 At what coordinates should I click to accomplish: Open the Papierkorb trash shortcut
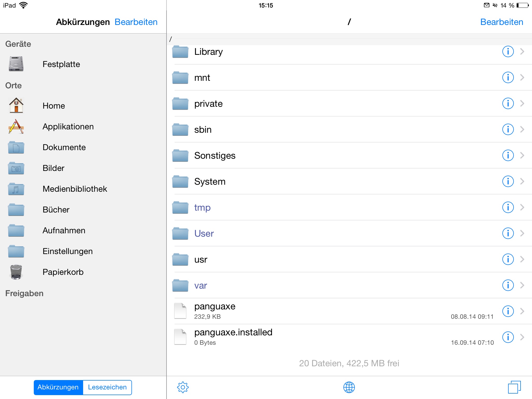pos(63,272)
